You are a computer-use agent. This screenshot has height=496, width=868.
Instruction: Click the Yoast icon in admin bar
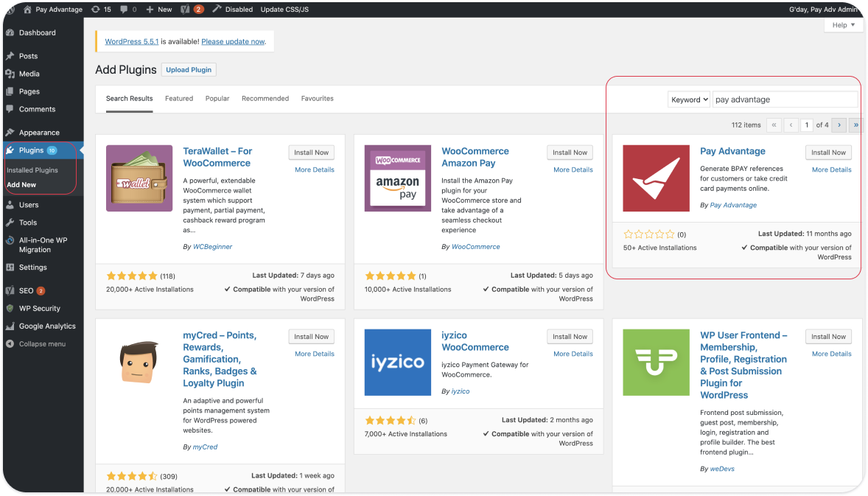[x=186, y=10]
